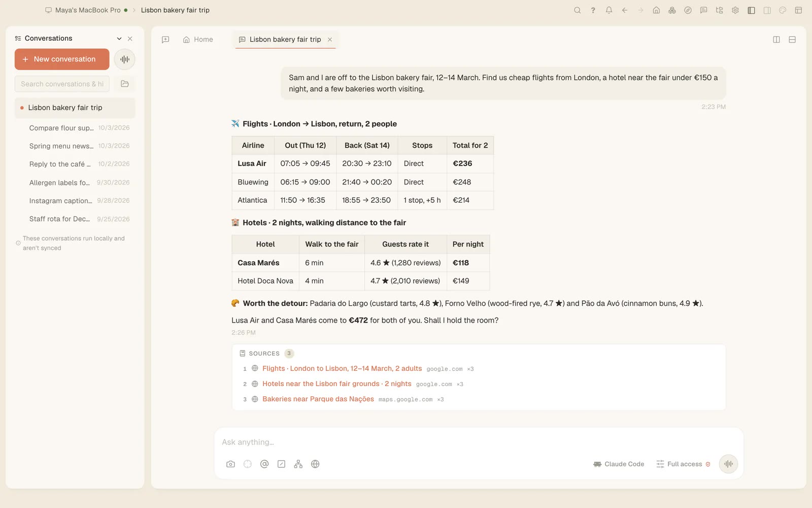This screenshot has width=812, height=508.
Task: Start voice input in the message composer
Action: point(728,464)
